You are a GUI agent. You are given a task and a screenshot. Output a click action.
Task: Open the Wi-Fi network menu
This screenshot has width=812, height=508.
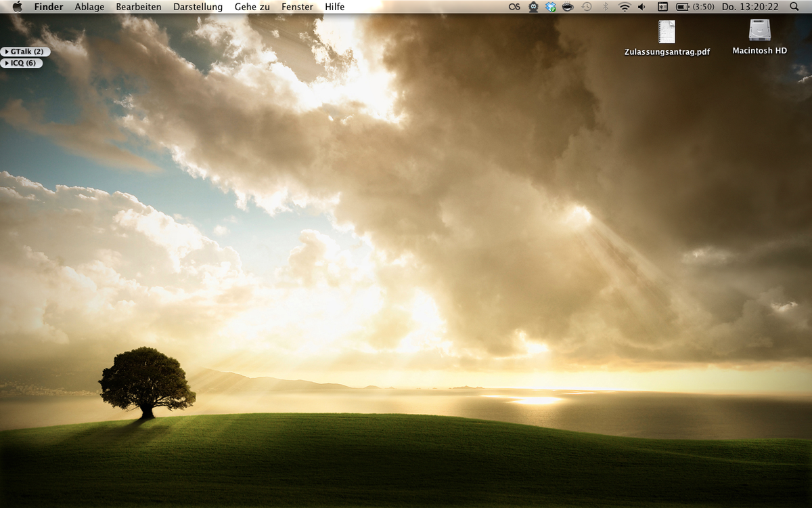624,7
